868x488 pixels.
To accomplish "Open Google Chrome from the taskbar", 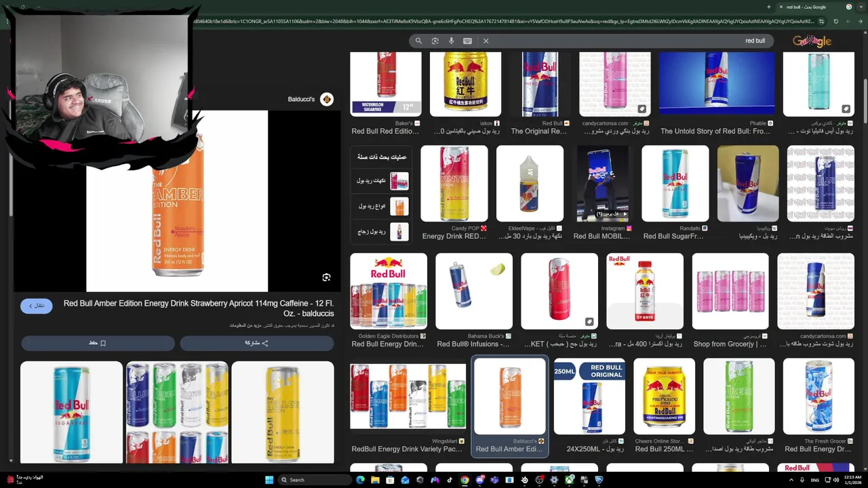I will [x=465, y=480].
